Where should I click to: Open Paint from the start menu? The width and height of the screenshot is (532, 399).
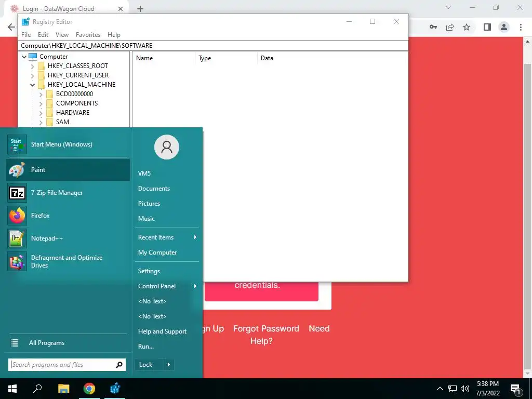click(x=68, y=170)
